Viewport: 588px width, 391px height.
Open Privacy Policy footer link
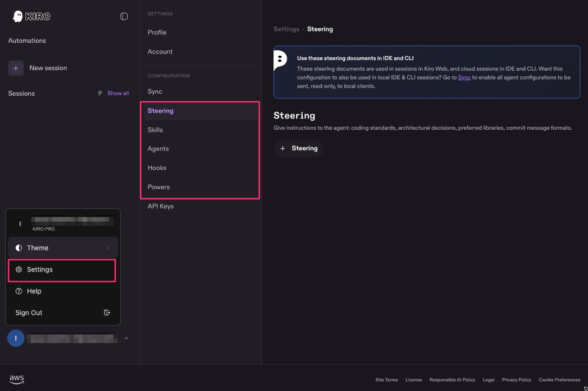click(517, 380)
